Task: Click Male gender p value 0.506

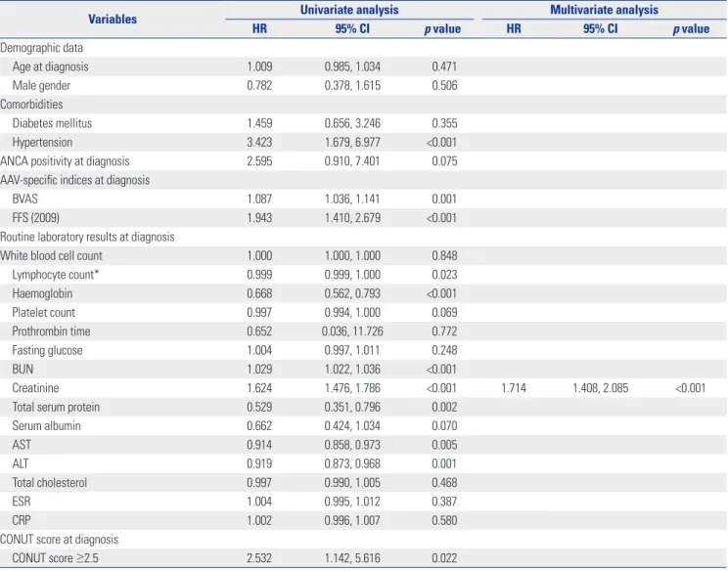Action: [444, 85]
